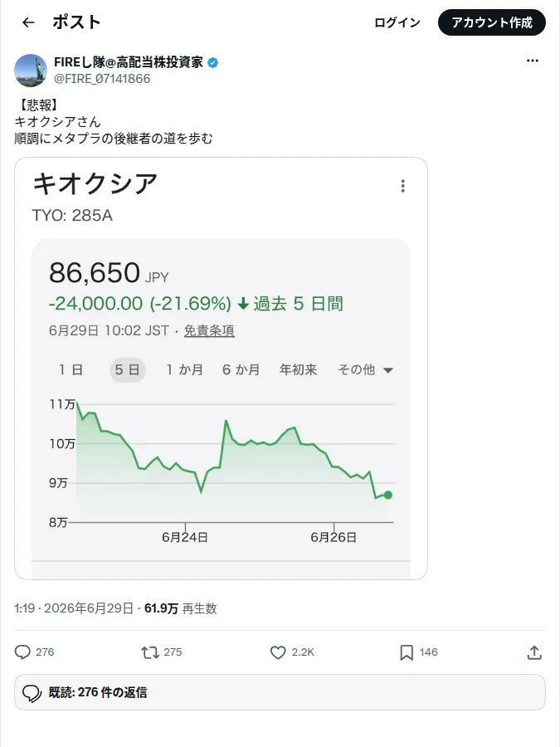Share the post via upload arrow icon
The width and height of the screenshot is (560, 747).
(534, 652)
